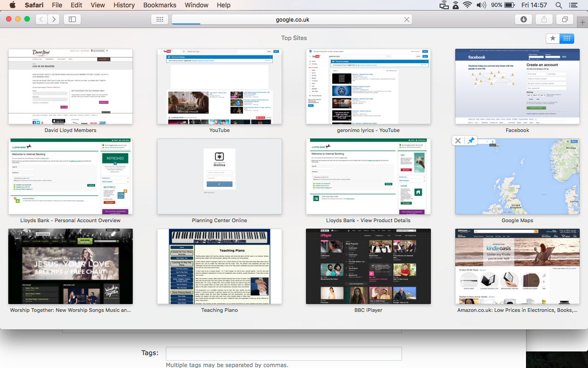Switch to Top Sites grid view toggle
The height and width of the screenshot is (368, 588).
pos(567,38)
